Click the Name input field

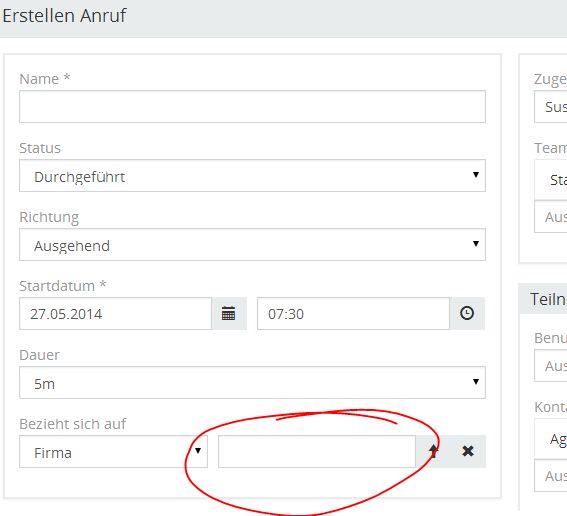click(252, 107)
